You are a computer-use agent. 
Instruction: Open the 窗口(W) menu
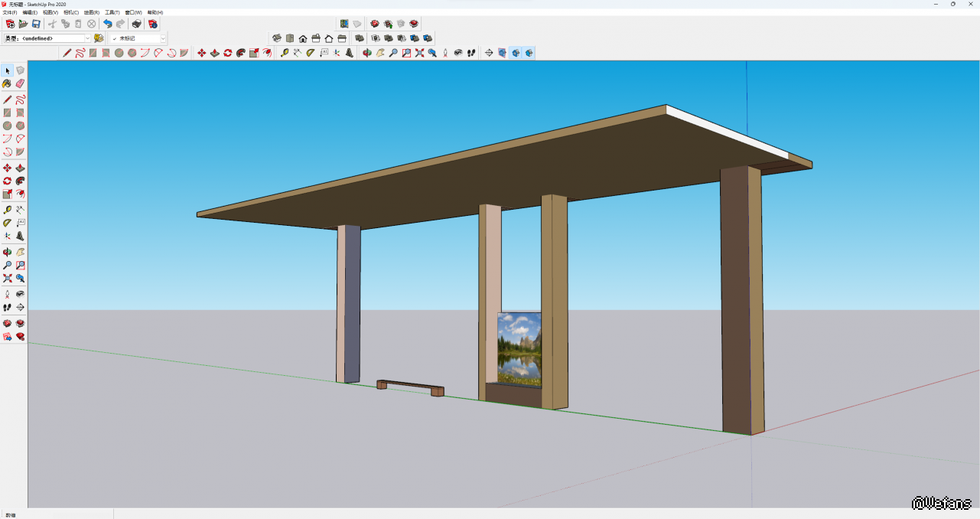pyautogui.click(x=133, y=12)
